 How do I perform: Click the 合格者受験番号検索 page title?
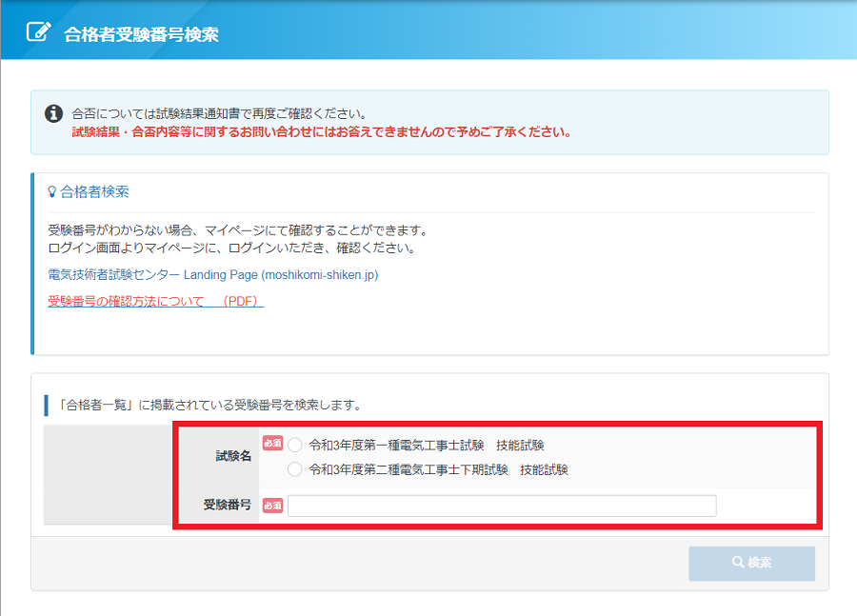pos(141,34)
